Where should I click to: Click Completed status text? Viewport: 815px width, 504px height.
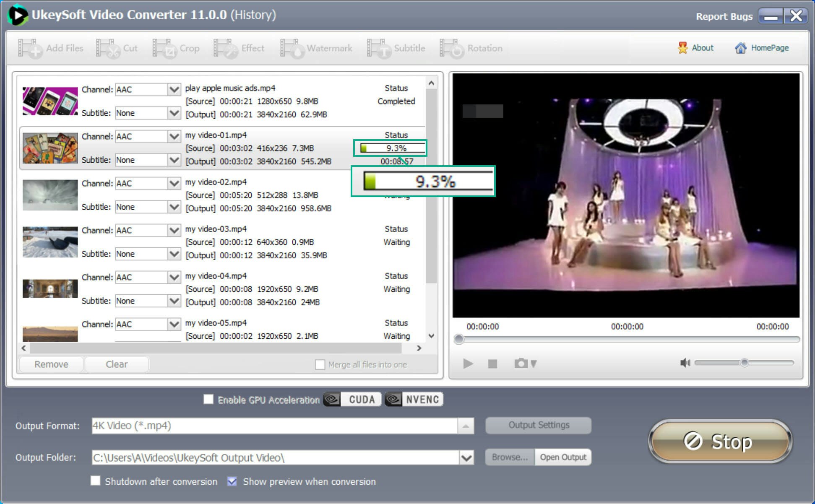click(x=396, y=101)
